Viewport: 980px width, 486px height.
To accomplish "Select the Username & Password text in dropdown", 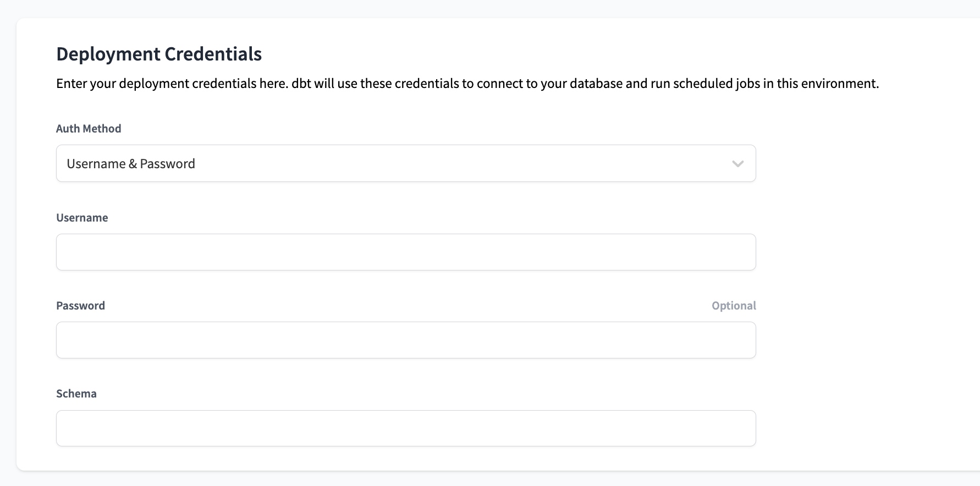I will pos(130,163).
